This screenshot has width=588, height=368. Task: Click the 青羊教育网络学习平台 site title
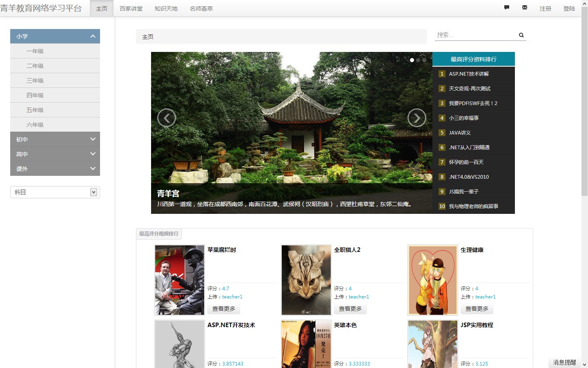tap(41, 8)
